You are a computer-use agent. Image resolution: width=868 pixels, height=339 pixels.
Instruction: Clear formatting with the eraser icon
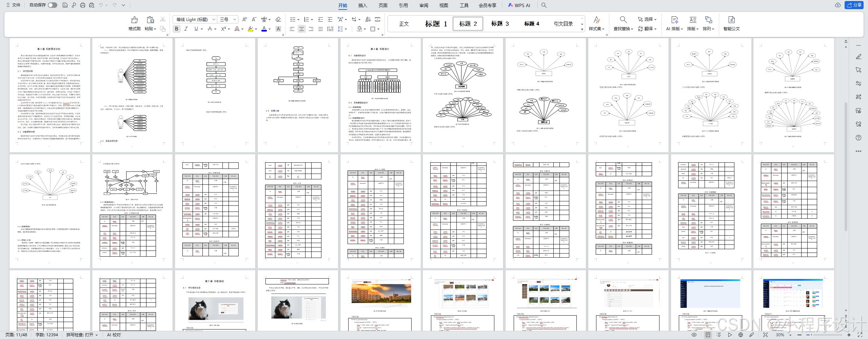click(x=278, y=19)
